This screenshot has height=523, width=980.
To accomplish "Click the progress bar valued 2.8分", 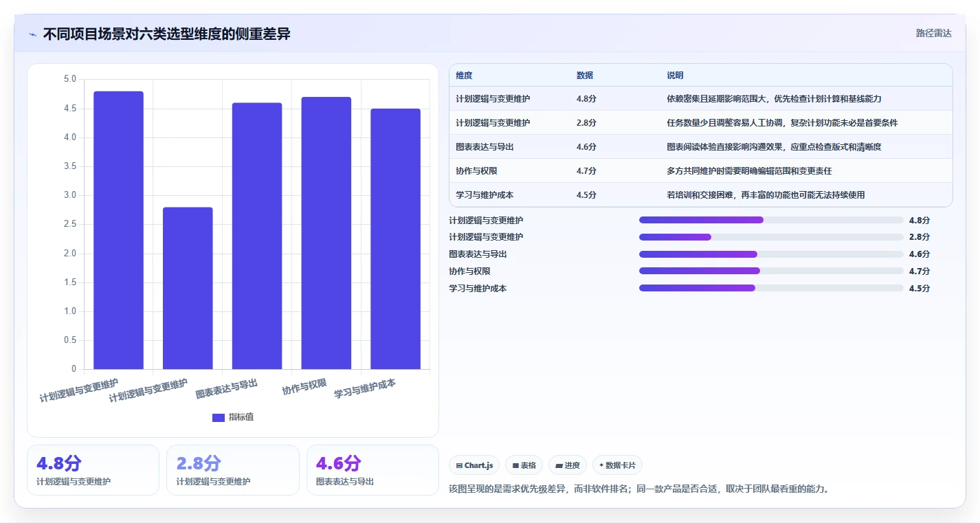I will point(771,237).
